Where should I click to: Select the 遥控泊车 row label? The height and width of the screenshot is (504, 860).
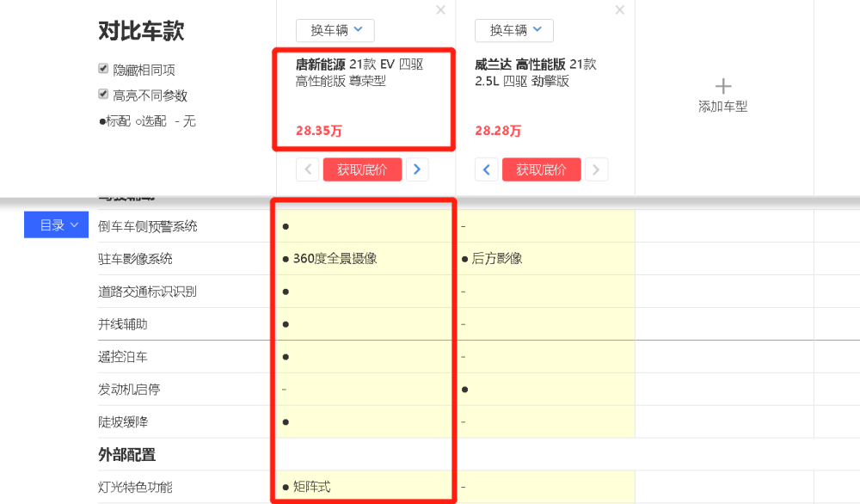123,357
